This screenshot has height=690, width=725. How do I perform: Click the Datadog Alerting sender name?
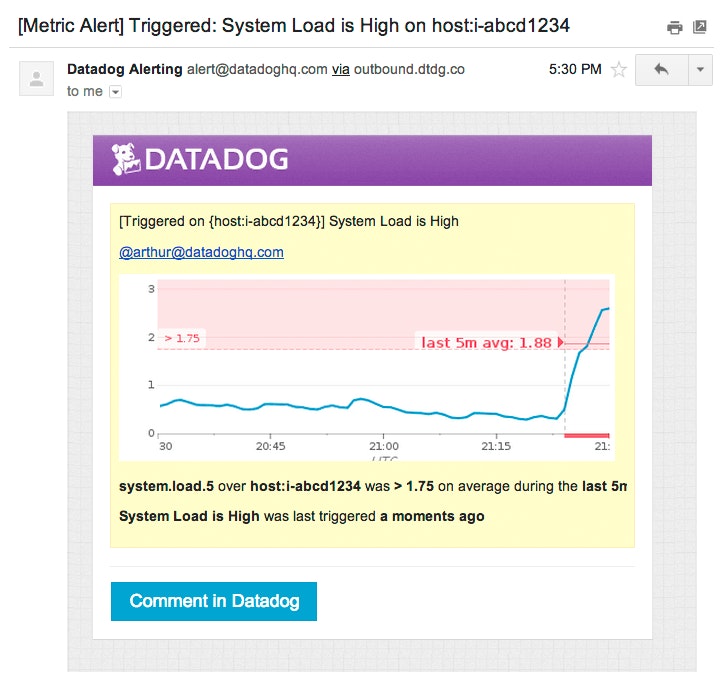(124, 69)
